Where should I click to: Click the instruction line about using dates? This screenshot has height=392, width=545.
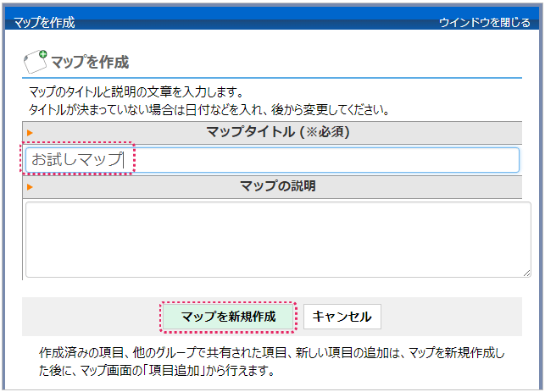point(209,109)
